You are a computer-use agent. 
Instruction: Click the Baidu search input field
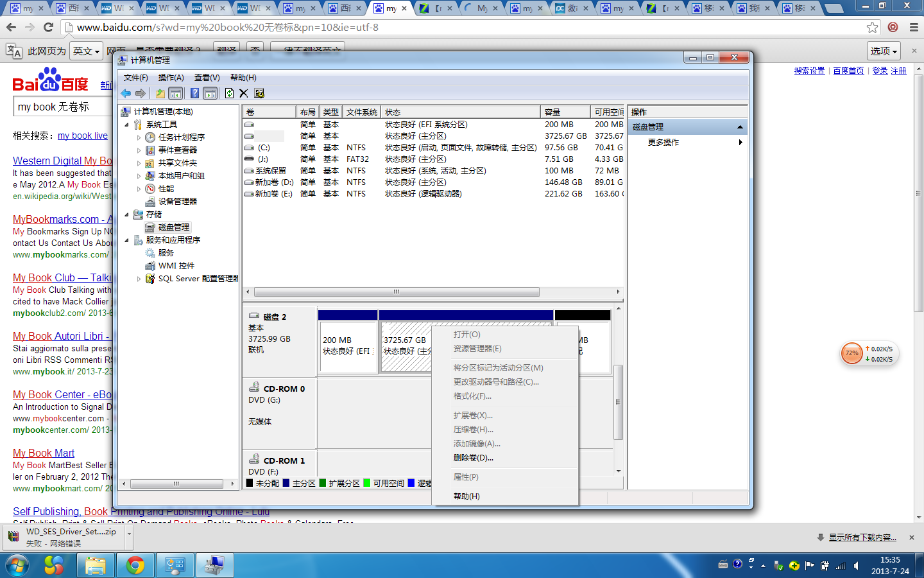63,107
